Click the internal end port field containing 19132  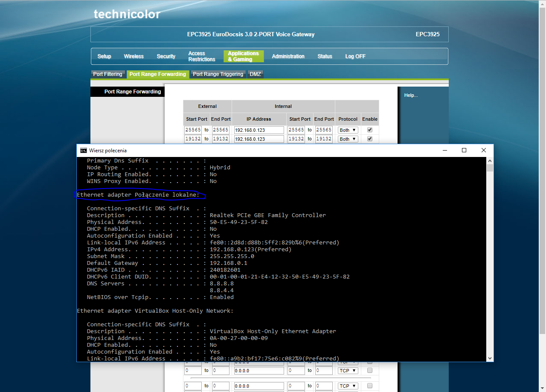[324, 139]
